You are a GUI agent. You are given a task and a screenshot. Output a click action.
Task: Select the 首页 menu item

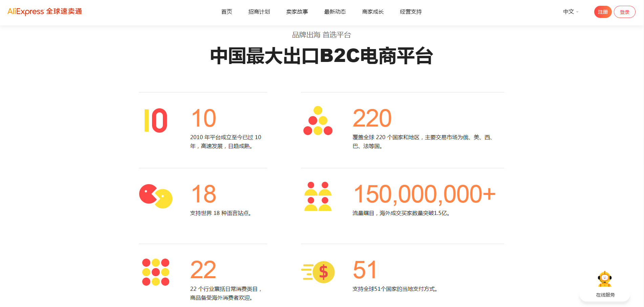pyautogui.click(x=226, y=11)
